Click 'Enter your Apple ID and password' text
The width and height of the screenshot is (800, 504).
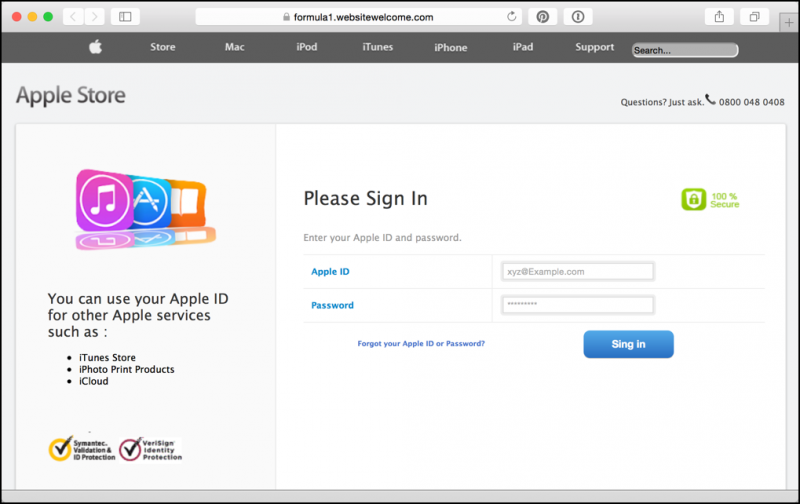[x=382, y=238]
